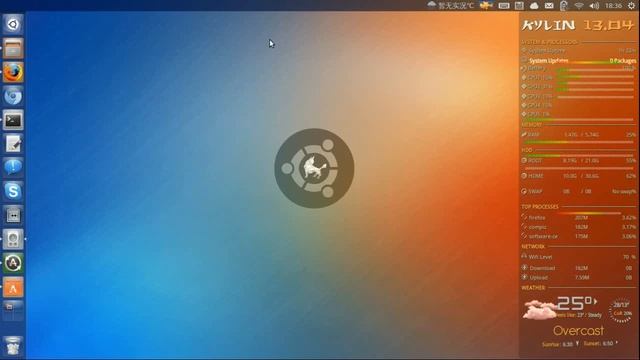This screenshot has width=640, height=360.
Task: Click the KYLIN 13.04 widget title
Action: tap(578, 25)
